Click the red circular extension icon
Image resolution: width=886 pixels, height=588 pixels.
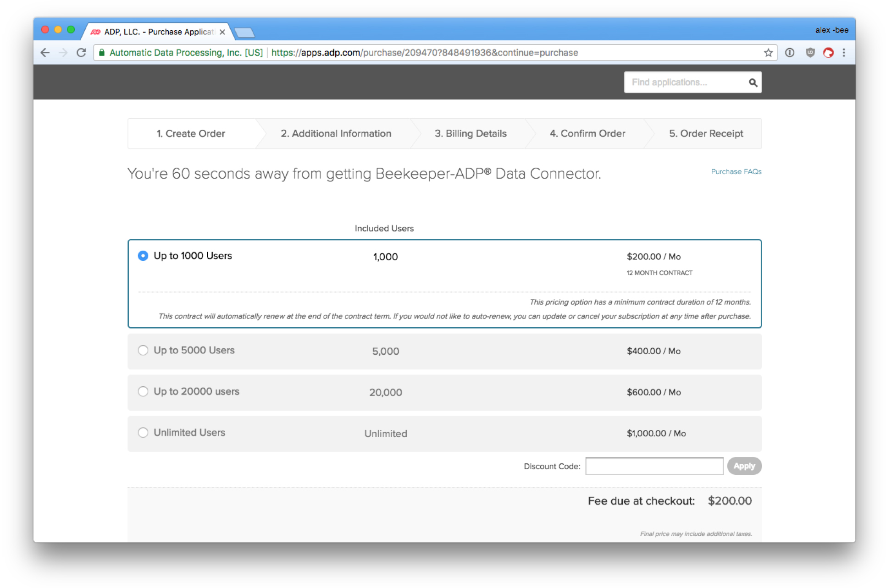coord(828,53)
